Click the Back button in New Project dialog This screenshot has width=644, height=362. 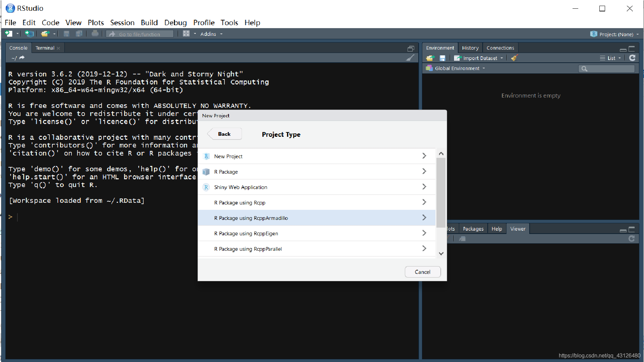[x=224, y=134]
